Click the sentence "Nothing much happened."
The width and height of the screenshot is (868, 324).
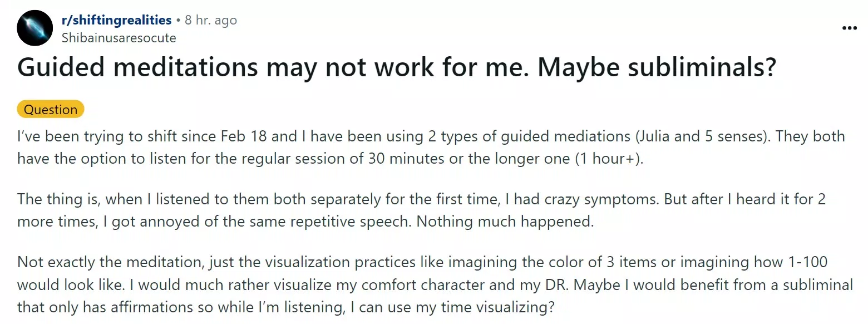(506, 221)
